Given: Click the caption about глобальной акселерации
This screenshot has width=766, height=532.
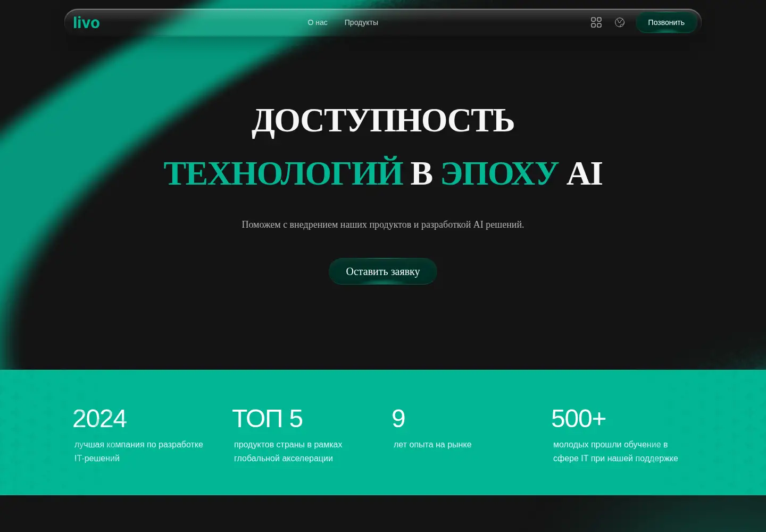Looking at the screenshot, I should tap(288, 451).
